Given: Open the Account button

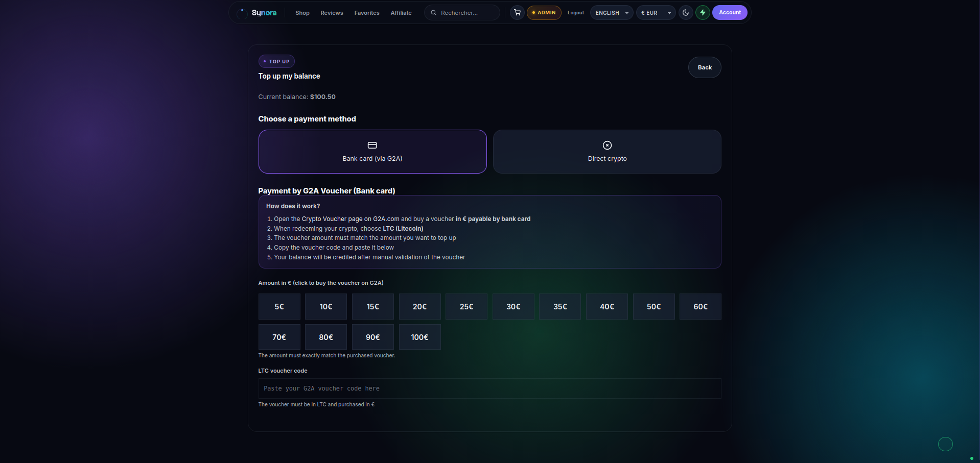Looking at the screenshot, I should pyautogui.click(x=730, y=13).
